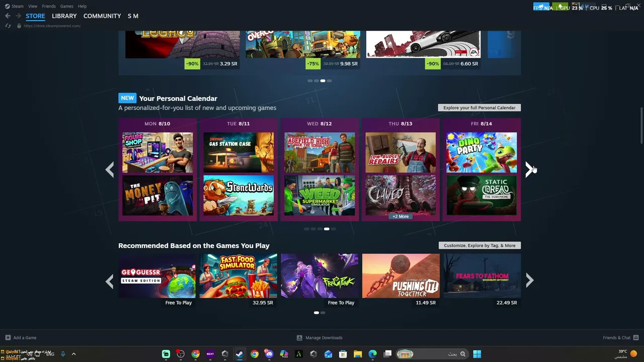Open the View menu
This screenshot has height=362, width=644.
click(x=33, y=6)
